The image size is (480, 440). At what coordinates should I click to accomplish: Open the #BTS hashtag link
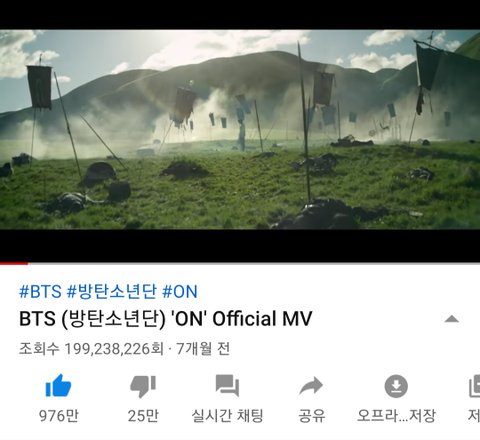pyautogui.click(x=40, y=291)
